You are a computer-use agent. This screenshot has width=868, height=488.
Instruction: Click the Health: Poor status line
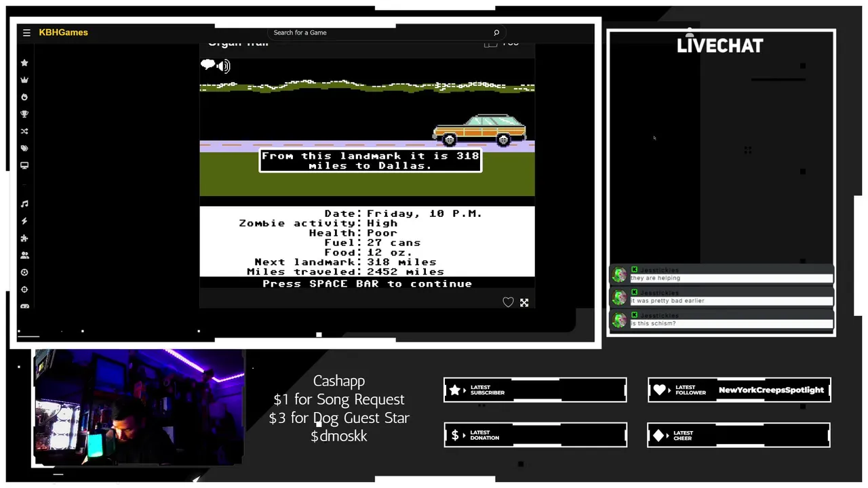coord(353,232)
